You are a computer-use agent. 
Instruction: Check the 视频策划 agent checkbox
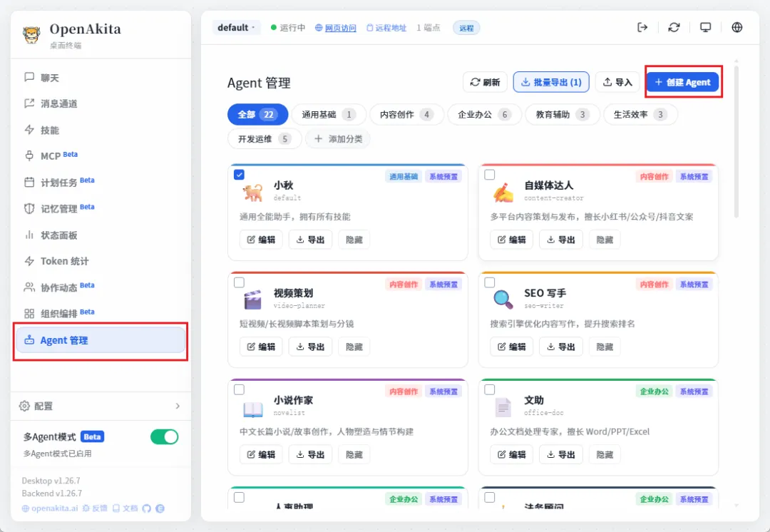(239, 282)
